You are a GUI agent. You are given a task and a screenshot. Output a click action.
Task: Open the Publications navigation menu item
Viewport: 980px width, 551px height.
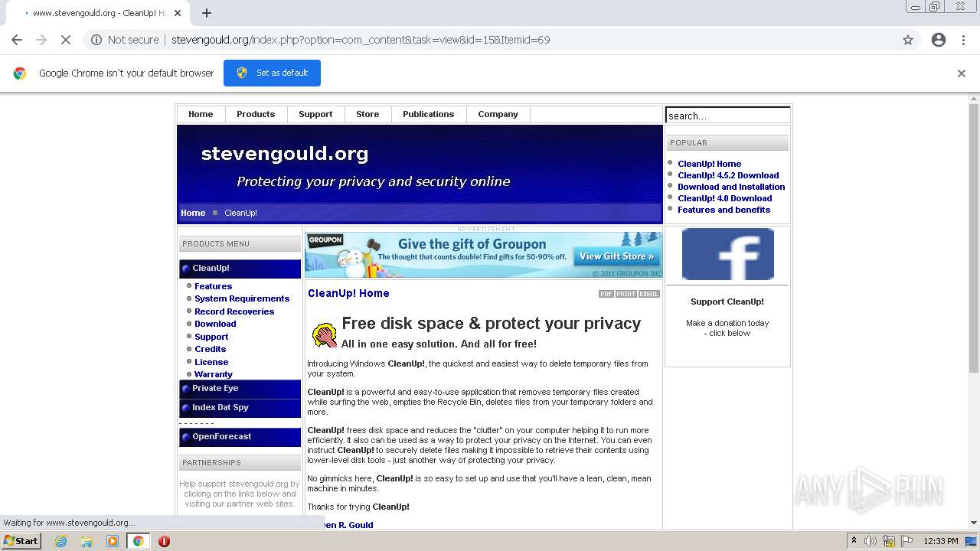(429, 114)
